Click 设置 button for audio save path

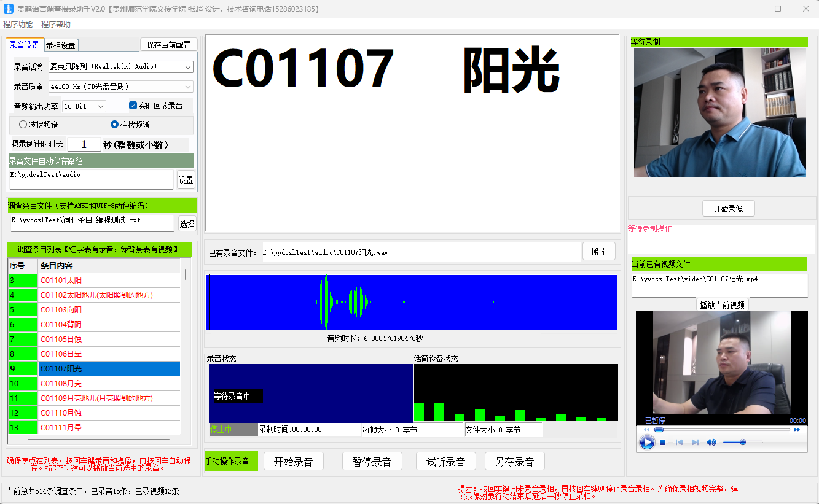[x=186, y=180]
